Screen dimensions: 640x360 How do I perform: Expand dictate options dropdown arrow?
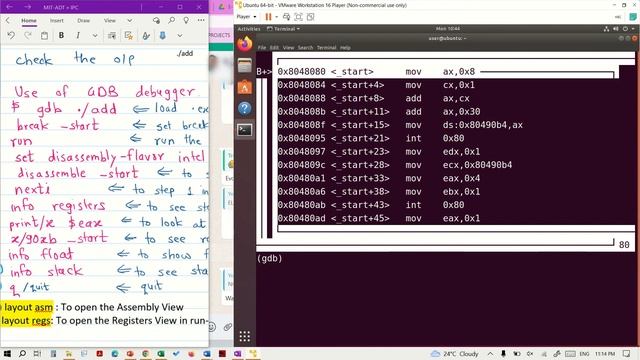[180, 36]
